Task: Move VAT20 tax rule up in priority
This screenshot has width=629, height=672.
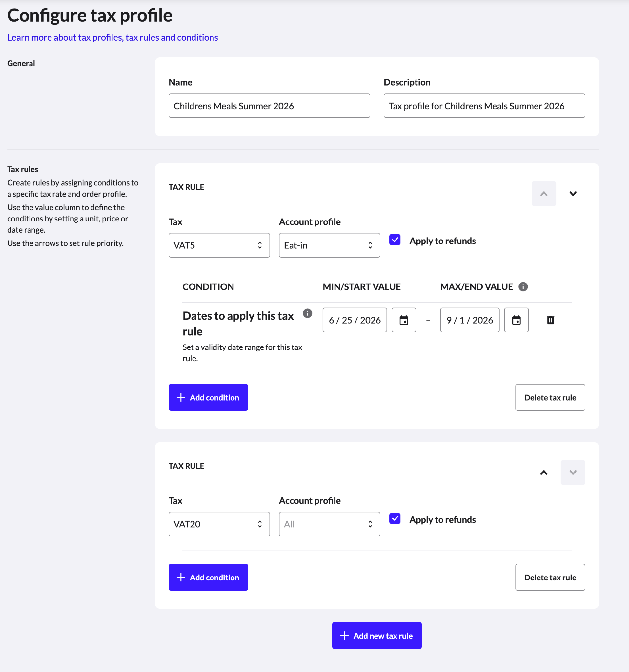Action: coord(543,472)
